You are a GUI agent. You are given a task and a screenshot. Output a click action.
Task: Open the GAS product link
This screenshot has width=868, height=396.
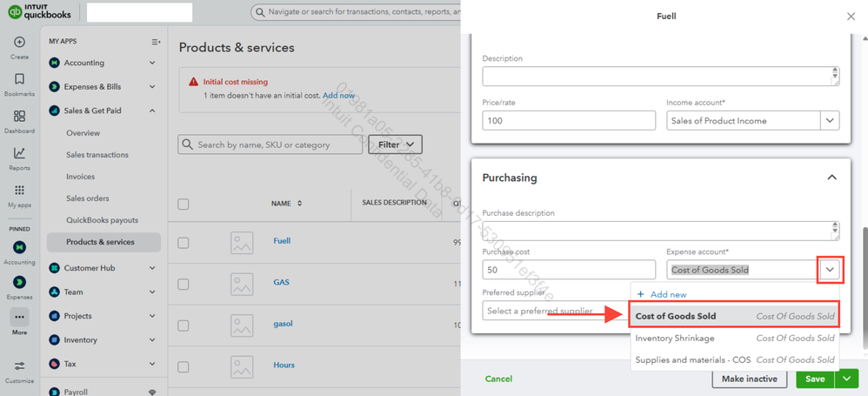281,282
